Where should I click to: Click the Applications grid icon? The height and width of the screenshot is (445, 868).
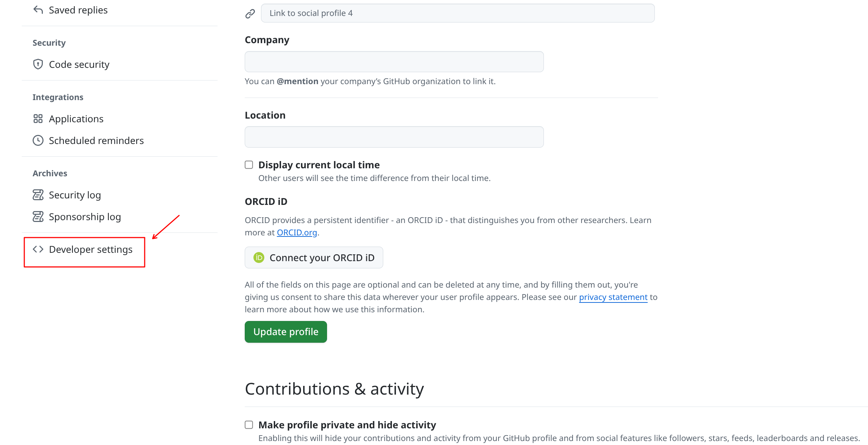coord(38,119)
